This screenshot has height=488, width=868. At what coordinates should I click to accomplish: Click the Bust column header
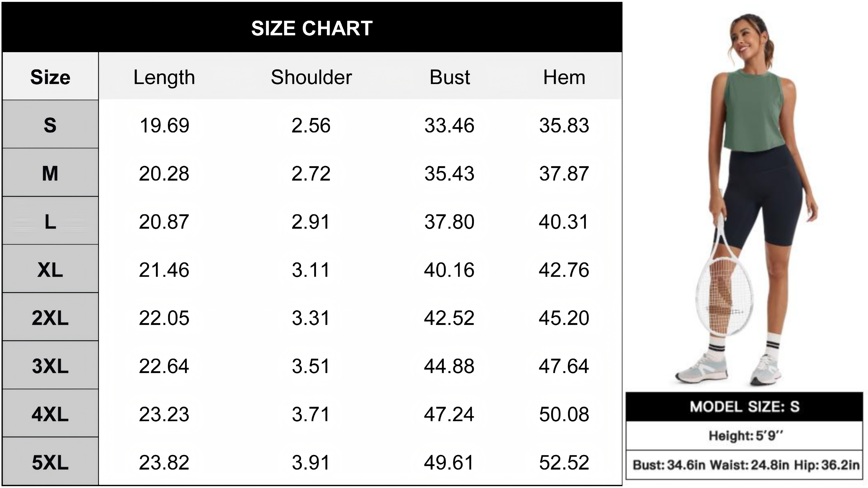pos(449,77)
